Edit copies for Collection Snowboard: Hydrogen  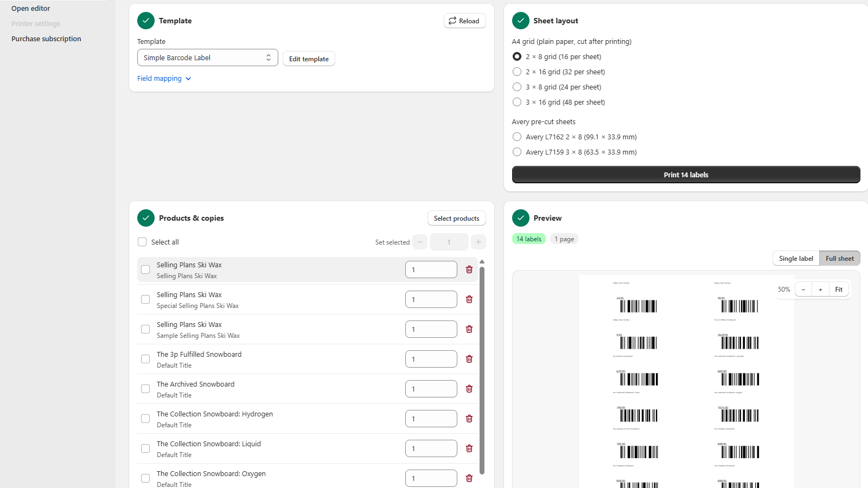coord(431,419)
